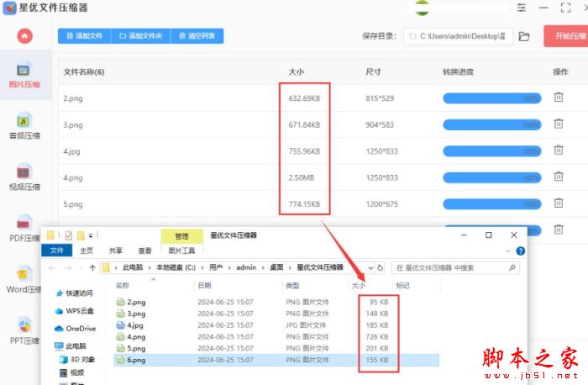The width and height of the screenshot is (588, 385).
Task: Select 快速访问 in Explorer navigation pane
Action: [75, 293]
